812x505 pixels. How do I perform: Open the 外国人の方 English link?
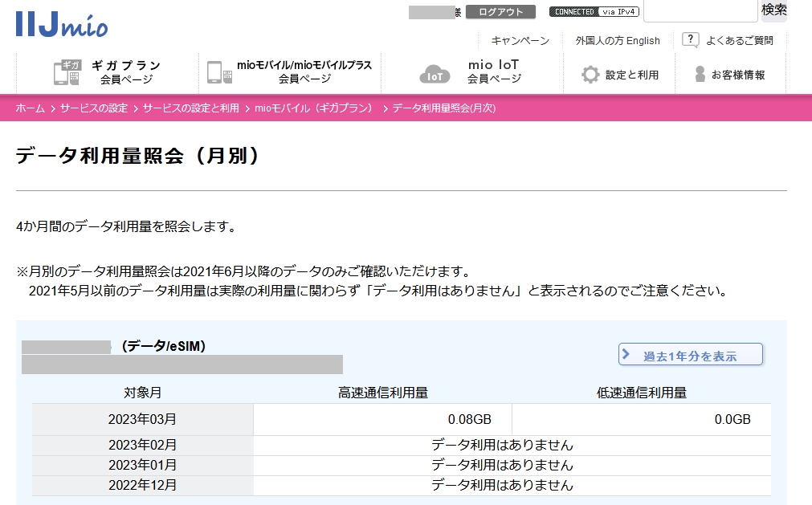618,40
